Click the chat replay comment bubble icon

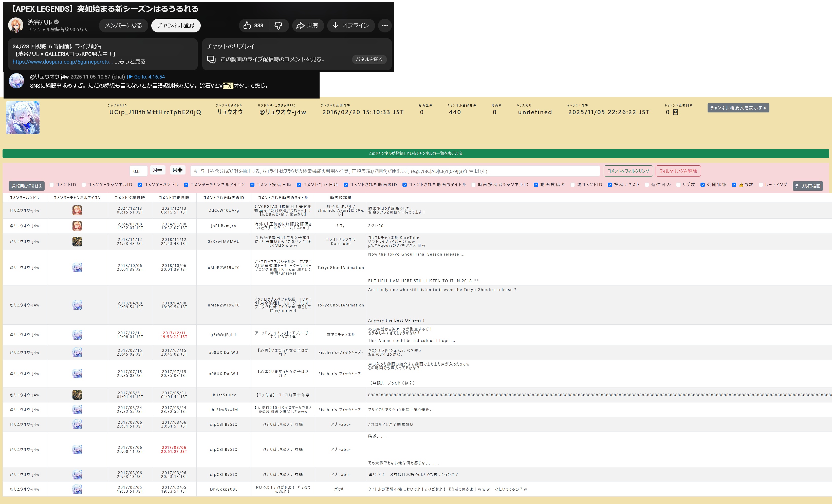tap(211, 59)
